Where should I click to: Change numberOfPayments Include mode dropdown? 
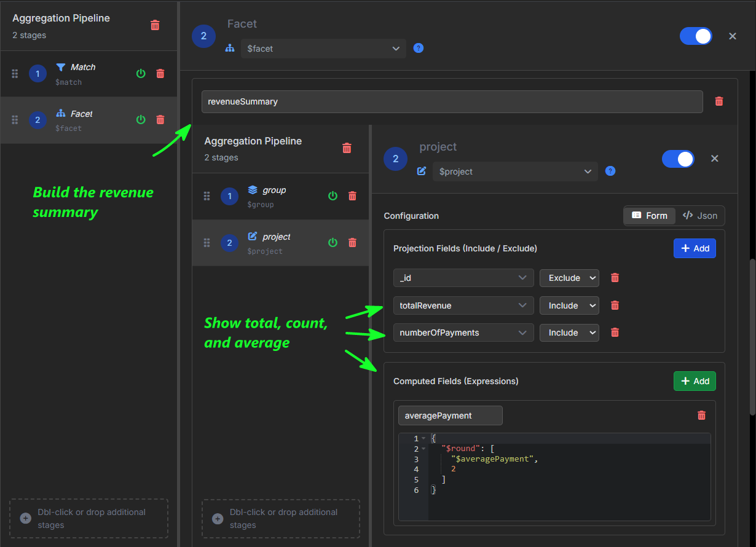coord(569,333)
